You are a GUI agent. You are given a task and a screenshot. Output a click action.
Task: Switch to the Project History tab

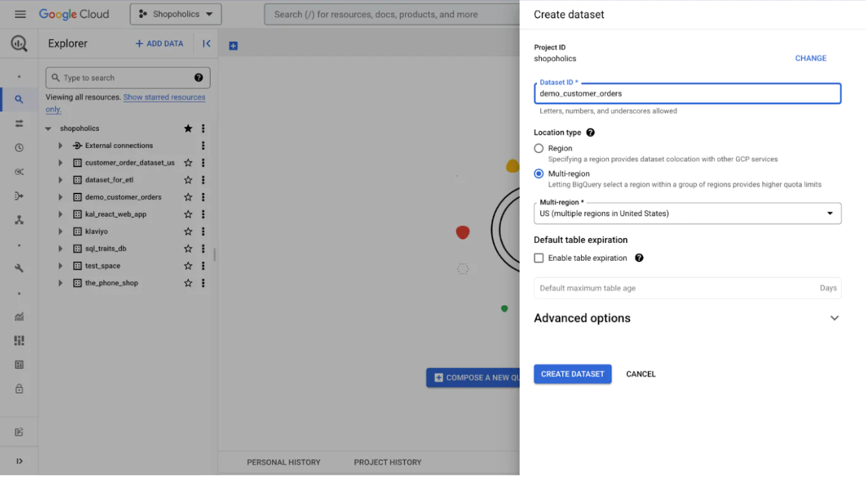pyautogui.click(x=387, y=462)
